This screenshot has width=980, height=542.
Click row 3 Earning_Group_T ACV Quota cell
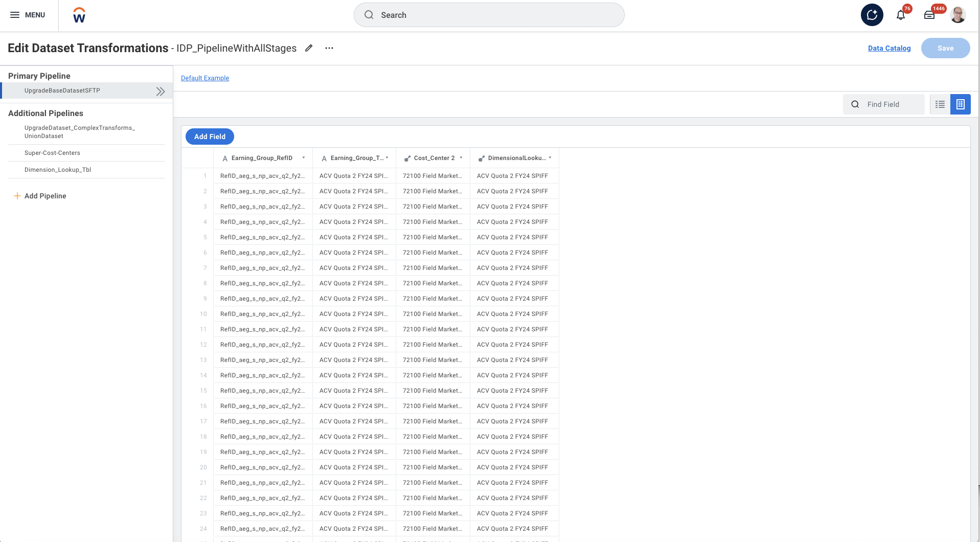click(354, 207)
